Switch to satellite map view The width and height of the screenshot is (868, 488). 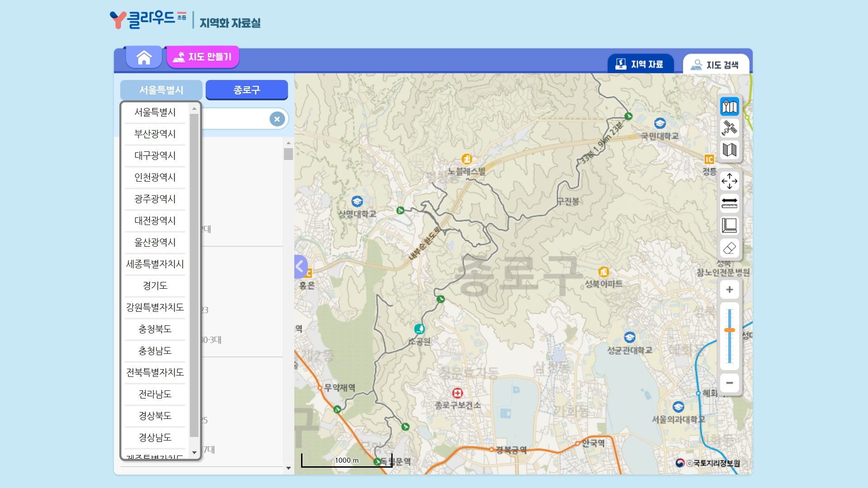(729, 128)
